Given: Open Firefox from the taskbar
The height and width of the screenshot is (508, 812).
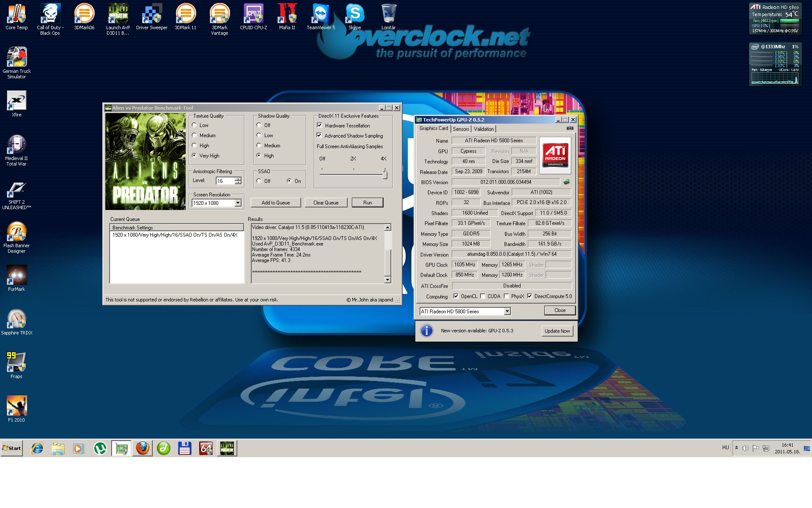Looking at the screenshot, I should tap(143, 448).
